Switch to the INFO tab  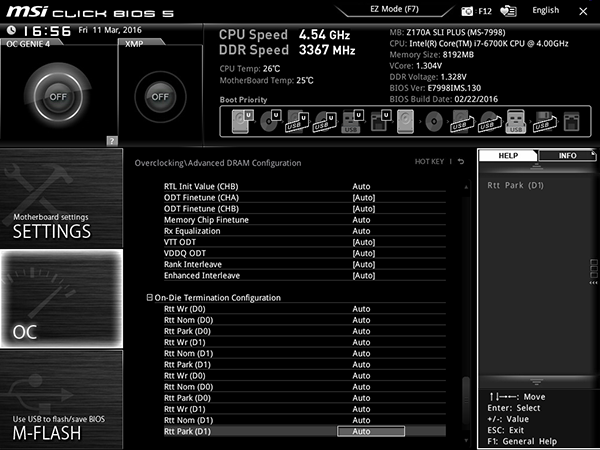(x=567, y=156)
